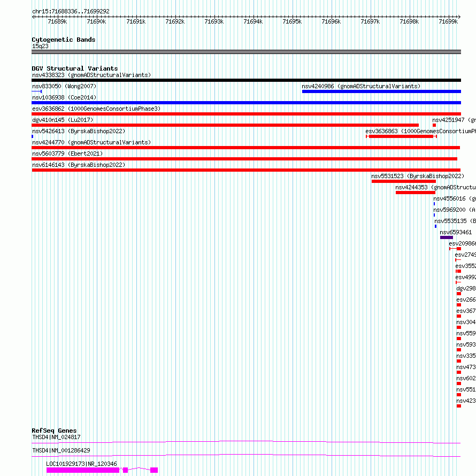Open the Cytogenetic Bands track title
Image resolution: width=476 pixels, height=476 pixels.
tap(64, 40)
